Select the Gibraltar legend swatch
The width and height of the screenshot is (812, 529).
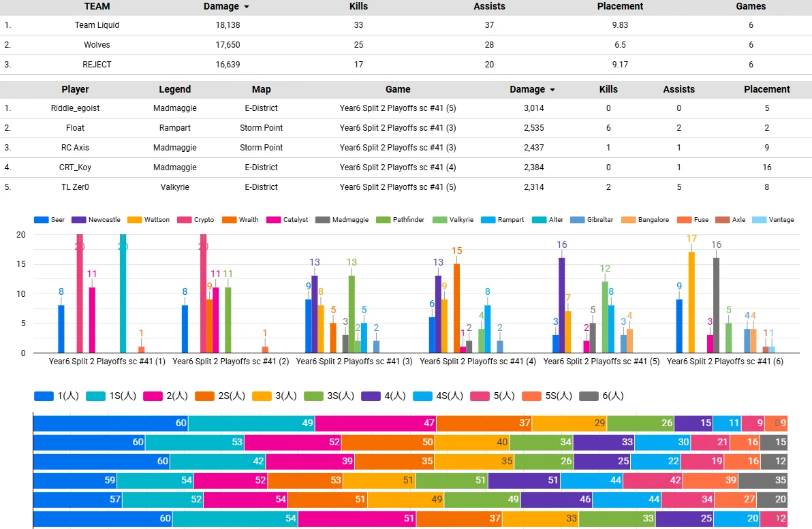(578, 220)
